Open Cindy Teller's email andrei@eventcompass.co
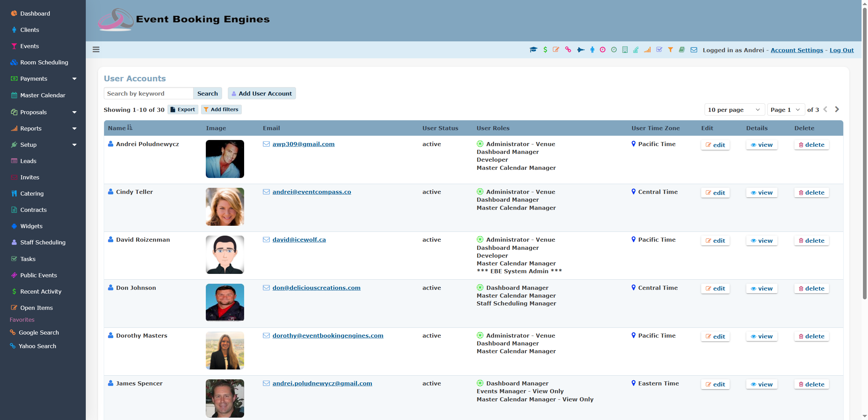Screen dimensions: 868x420 (x=312, y=192)
